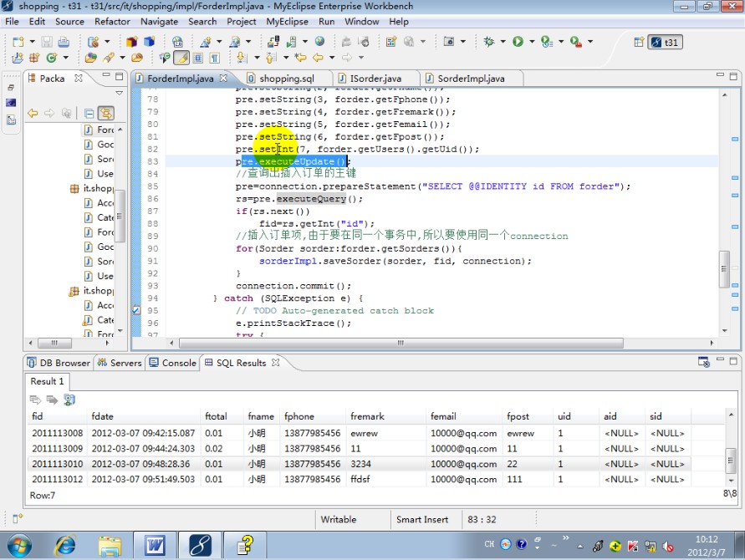The height and width of the screenshot is (560, 745).
Task: Collapse all in Package Explorer
Action: click(x=89, y=113)
